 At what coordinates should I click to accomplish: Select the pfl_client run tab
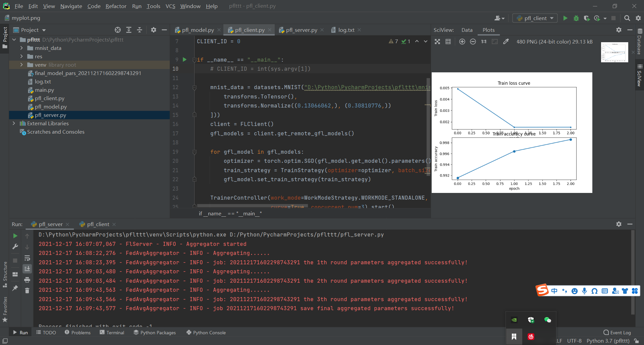[98, 224]
